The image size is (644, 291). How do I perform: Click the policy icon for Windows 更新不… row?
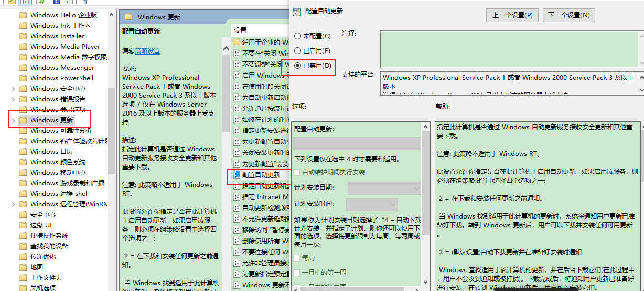tap(237, 285)
